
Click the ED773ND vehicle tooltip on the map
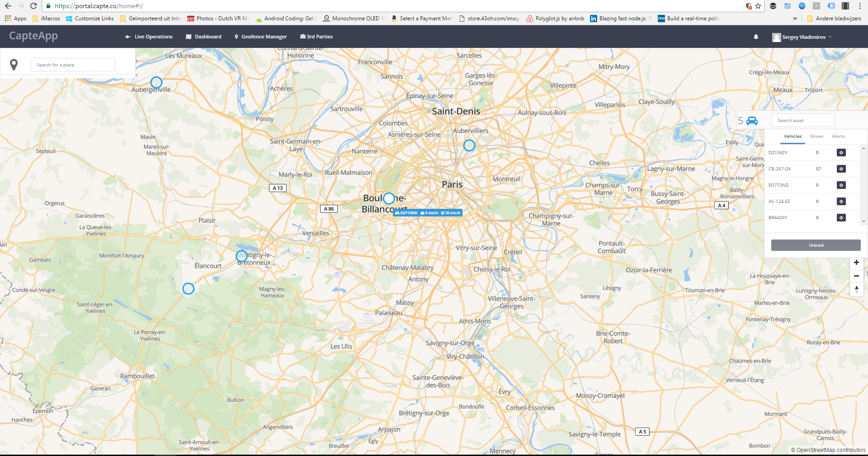pos(428,213)
